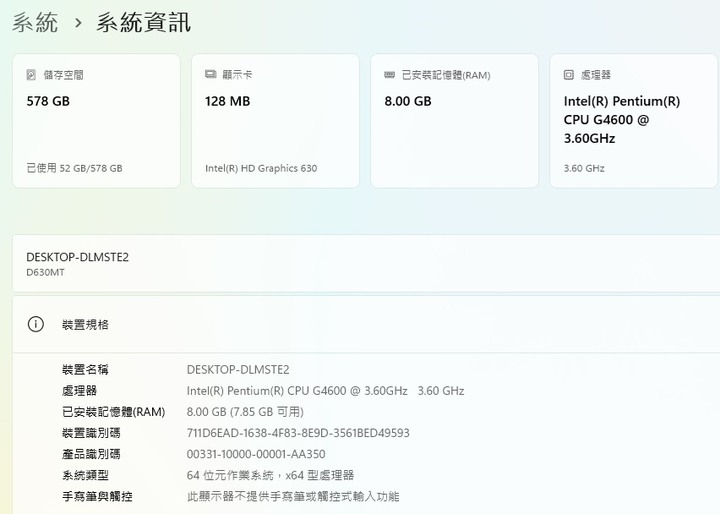
Task: Click the 顯示卡 graphics card icon
Action: [210, 74]
